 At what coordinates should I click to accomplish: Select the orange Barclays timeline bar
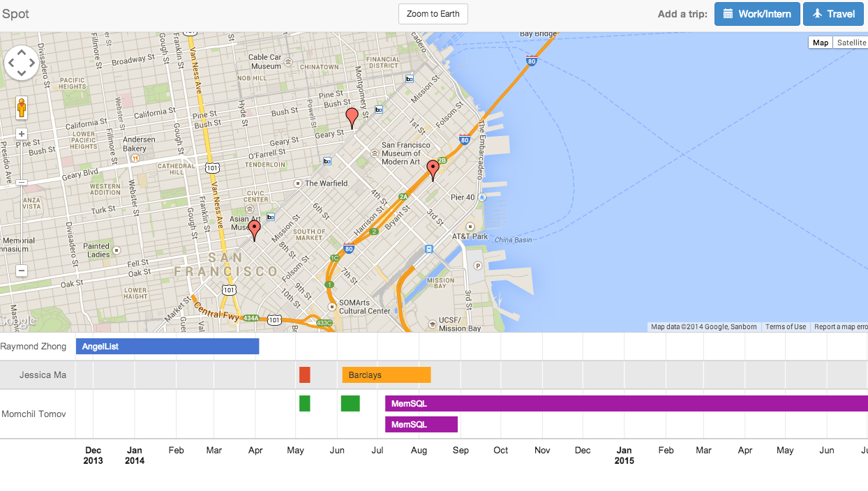tap(387, 375)
